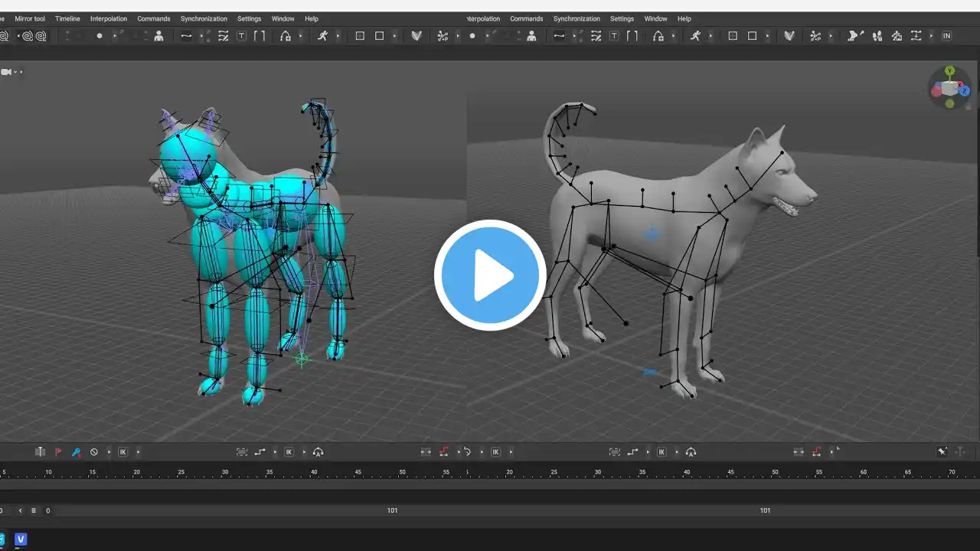Image resolution: width=980 pixels, height=551 pixels.
Task: Click the boxed T icon, right toolbar
Action: click(614, 36)
